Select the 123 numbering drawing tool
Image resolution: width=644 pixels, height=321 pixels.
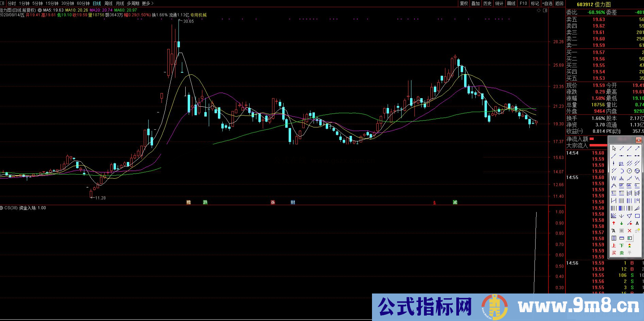(x=621, y=163)
